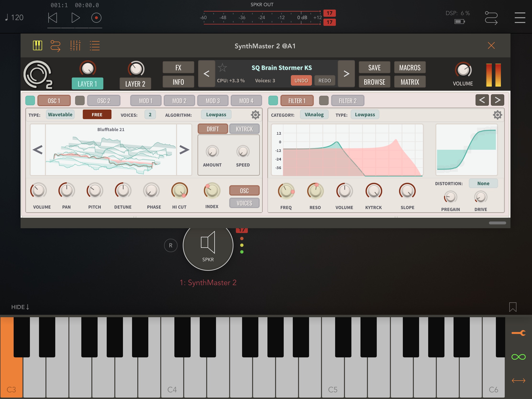This screenshot has width=532, height=399.
Task: Click the INFO button
Action: [x=178, y=82]
